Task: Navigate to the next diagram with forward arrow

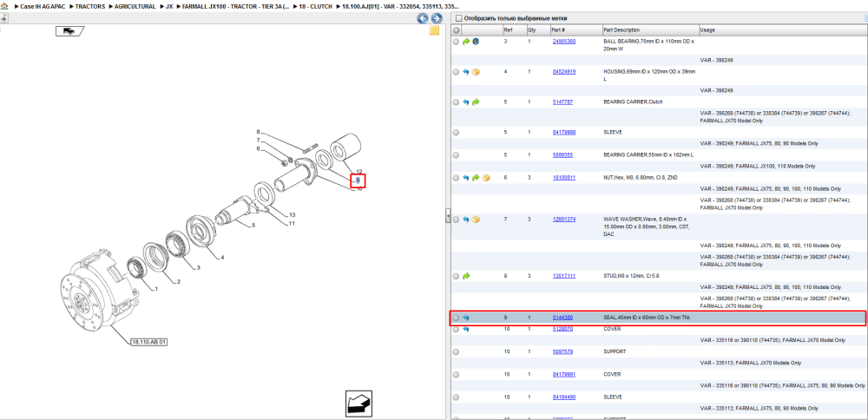Action: pyautogui.click(x=437, y=18)
